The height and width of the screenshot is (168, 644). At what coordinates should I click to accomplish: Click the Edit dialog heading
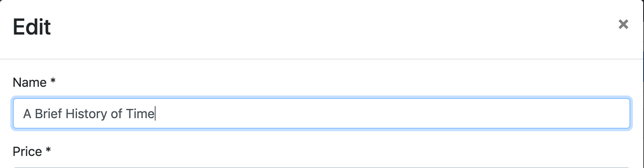point(32,27)
